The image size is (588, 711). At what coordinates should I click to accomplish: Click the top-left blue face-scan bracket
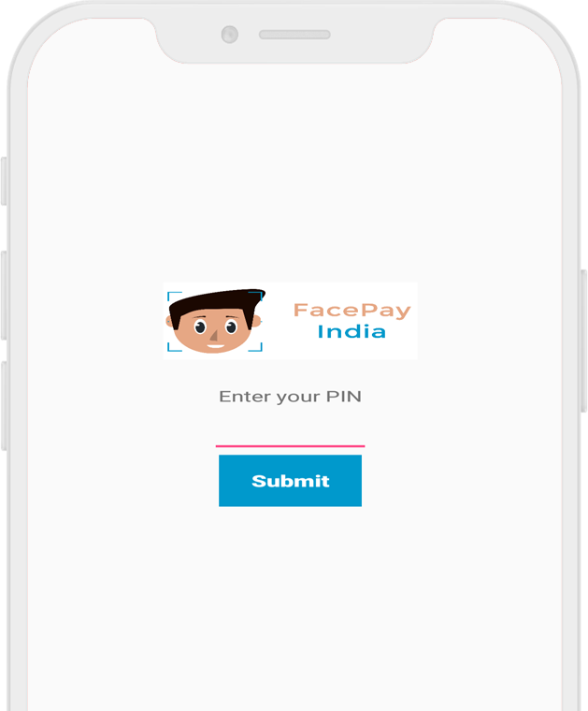174,296
